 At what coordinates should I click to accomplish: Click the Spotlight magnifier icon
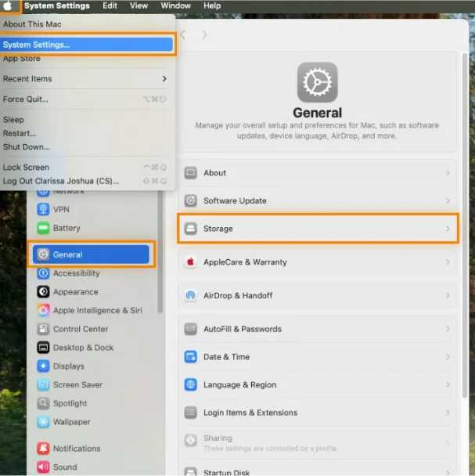43,403
